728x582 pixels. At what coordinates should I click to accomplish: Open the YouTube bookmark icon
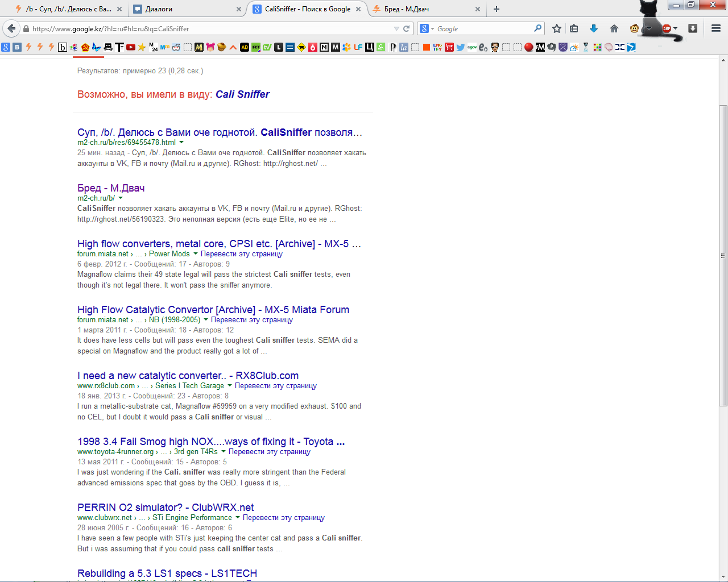[x=131, y=47]
